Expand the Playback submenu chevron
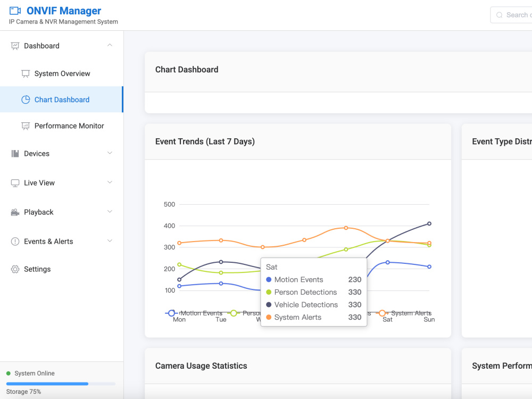 [110, 211]
